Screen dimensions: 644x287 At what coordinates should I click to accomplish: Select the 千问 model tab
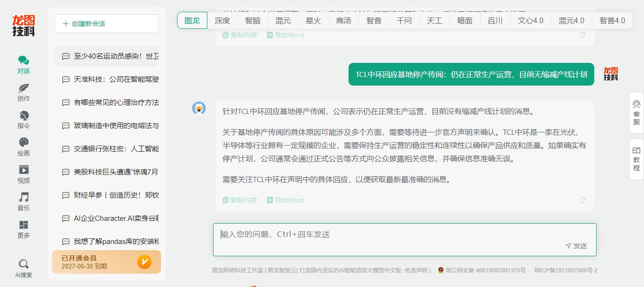[404, 20]
